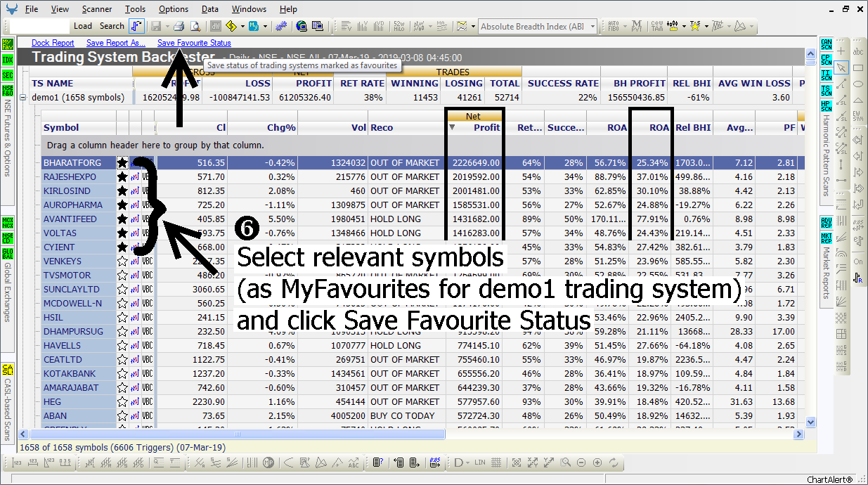Open the View menu
Image resolution: width=868 pixels, height=485 pixels.
click(60, 9)
